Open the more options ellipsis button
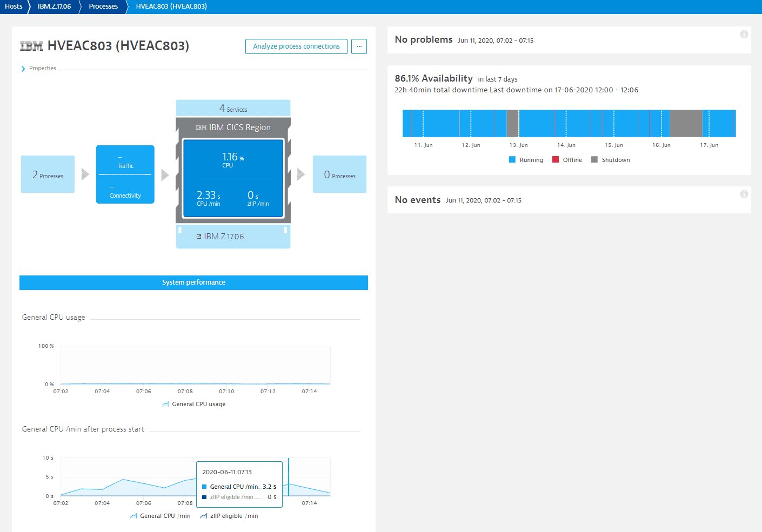Screen dimensions: 762x532 (359, 46)
